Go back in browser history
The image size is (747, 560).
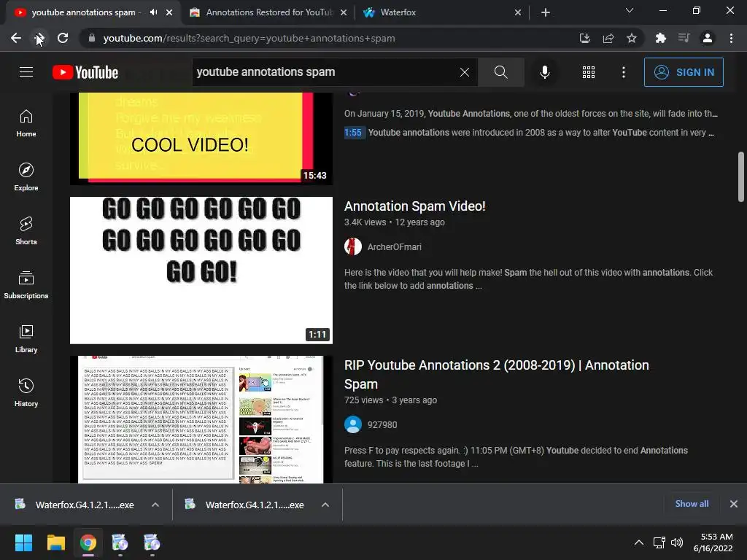pyautogui.click(x=16, y=38)
